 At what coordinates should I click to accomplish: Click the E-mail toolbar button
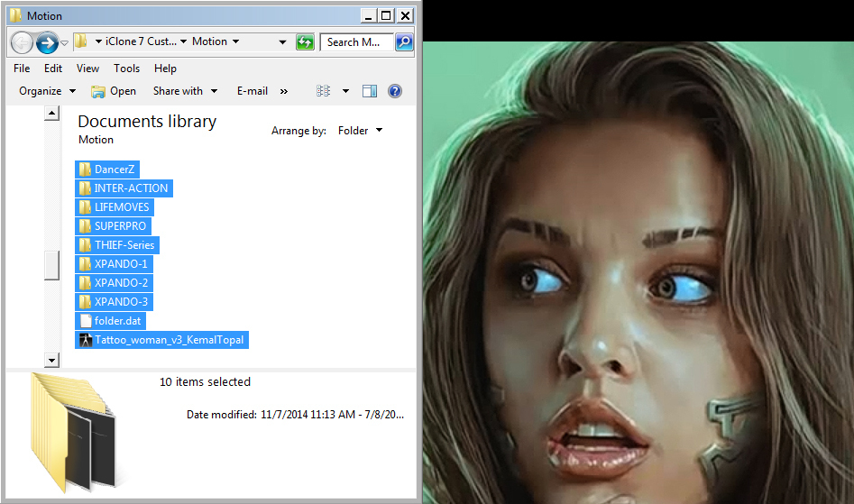(253, 91)
